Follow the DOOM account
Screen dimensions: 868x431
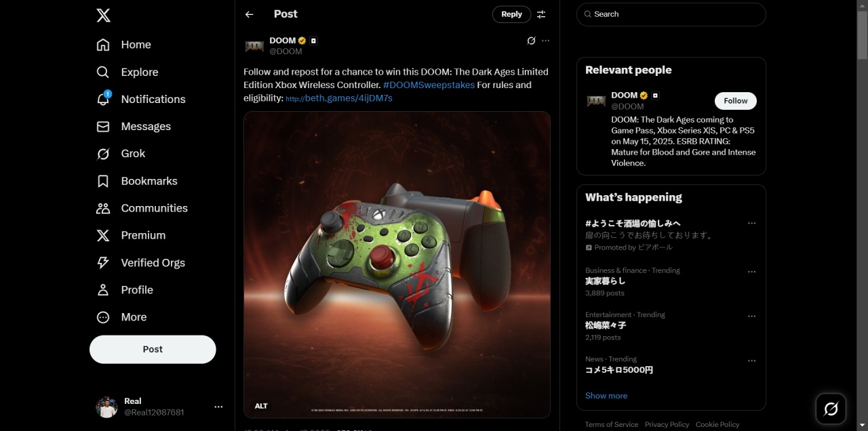[736, 101]
